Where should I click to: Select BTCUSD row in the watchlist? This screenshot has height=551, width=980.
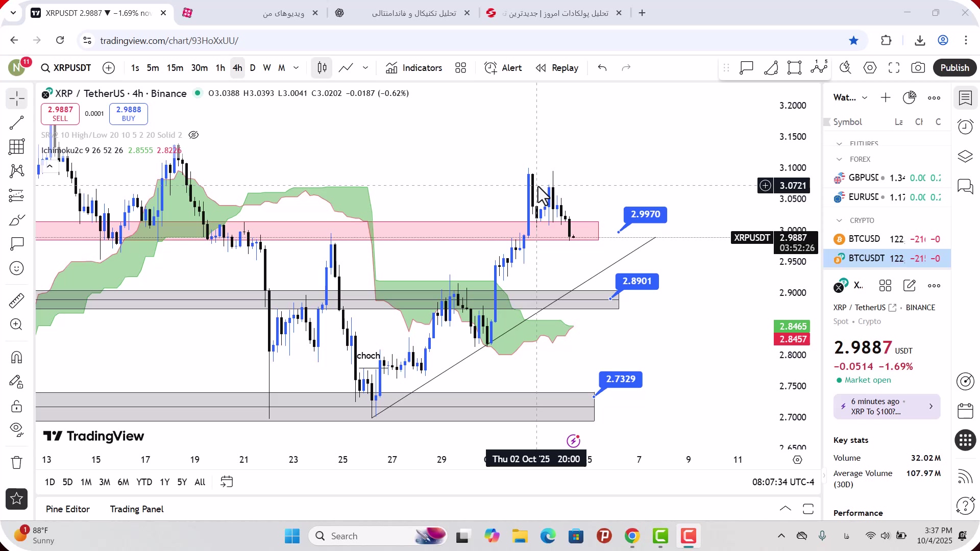tap(887, 239)
